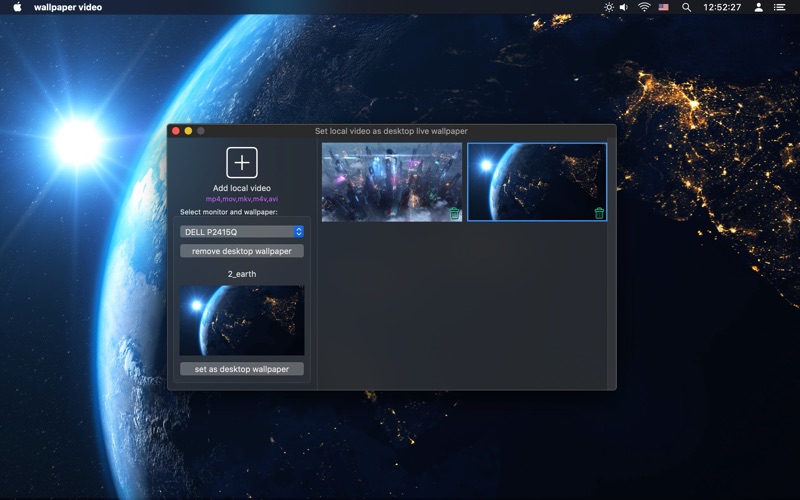Delete the city video with its trash icon
Viewport: 800px width, 500px height.
click(455, 213)
